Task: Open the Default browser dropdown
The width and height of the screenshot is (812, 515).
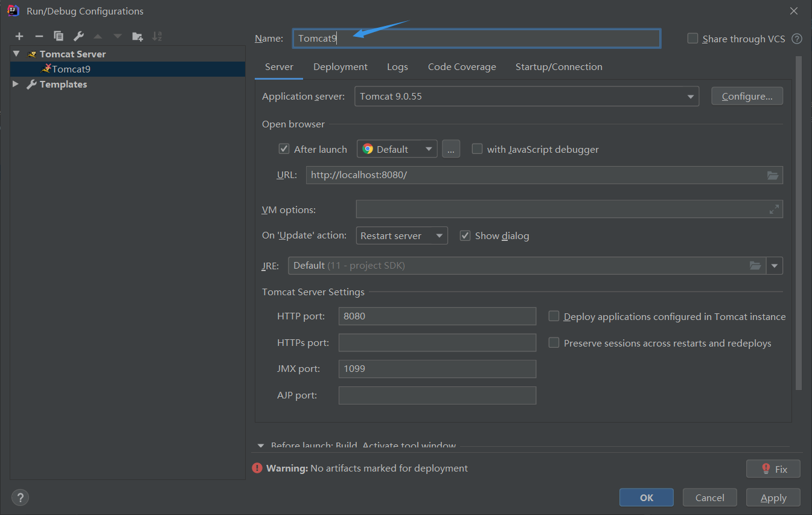Action: (x=397, y=149)
